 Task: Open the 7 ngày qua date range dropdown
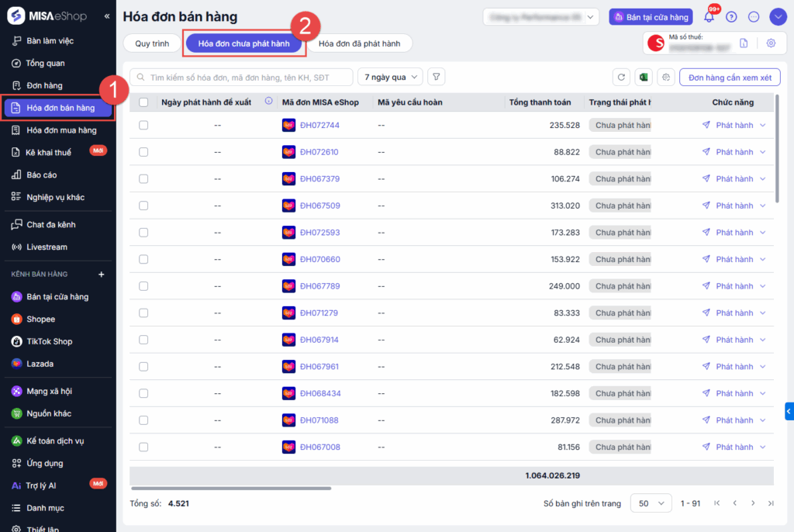pos(391,77)
